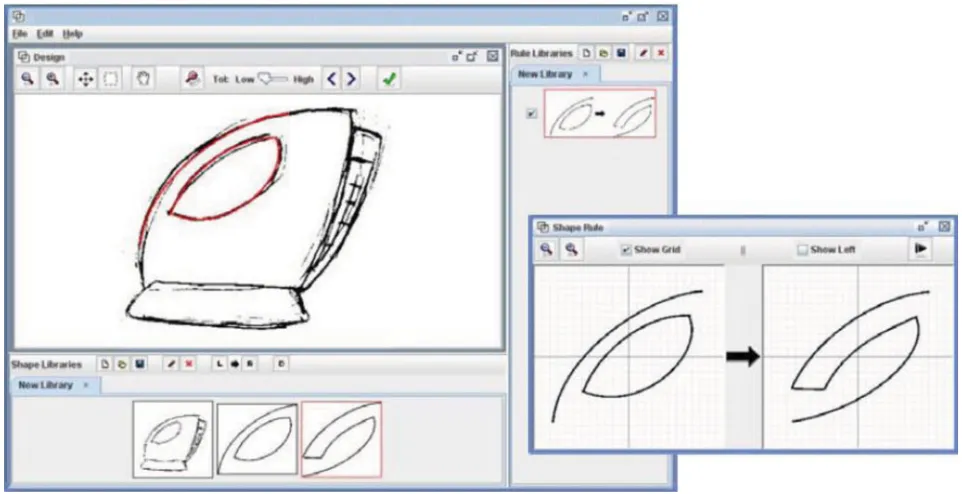Click play arrow in Shape Rule toolbar
This screenshot has width=962, height=494.
point(920,249)
